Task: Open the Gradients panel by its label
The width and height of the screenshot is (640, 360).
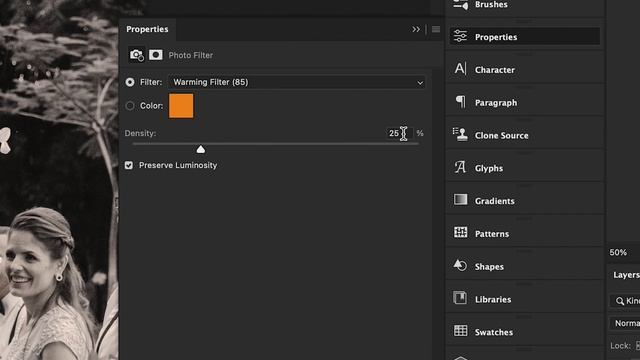Action: click(495, 201)
